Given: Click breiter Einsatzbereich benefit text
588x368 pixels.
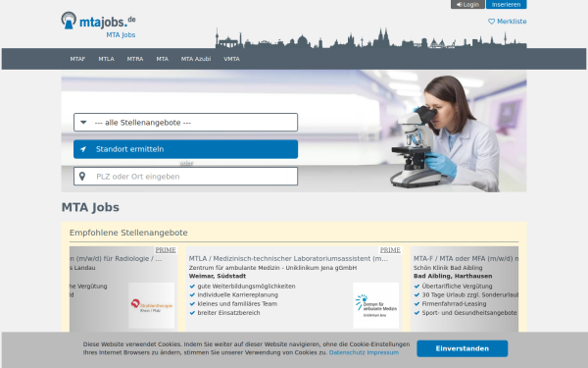Looking at the screenshot, I should click(x=228, y=313).
